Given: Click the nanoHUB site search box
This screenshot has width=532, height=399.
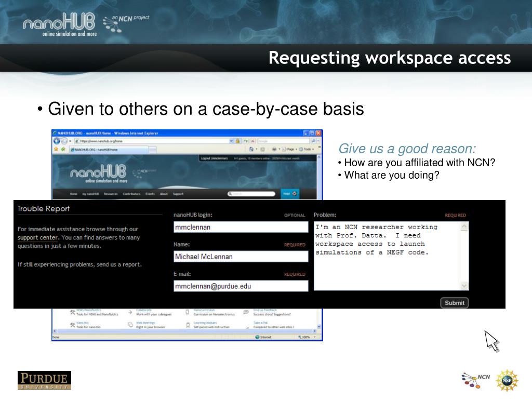Looking at the screenshot, I should pos(251,194).
